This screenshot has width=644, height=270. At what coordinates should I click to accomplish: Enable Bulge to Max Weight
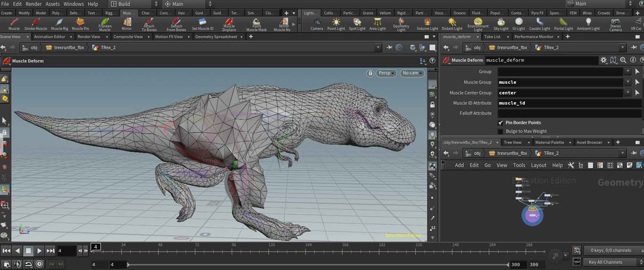tap(500, 131)
